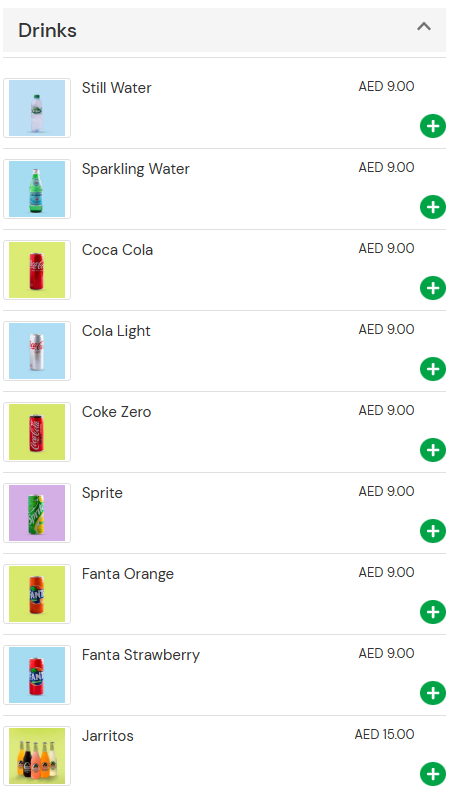Add Sparkling Water with the plus icon

tap(433, 207)
